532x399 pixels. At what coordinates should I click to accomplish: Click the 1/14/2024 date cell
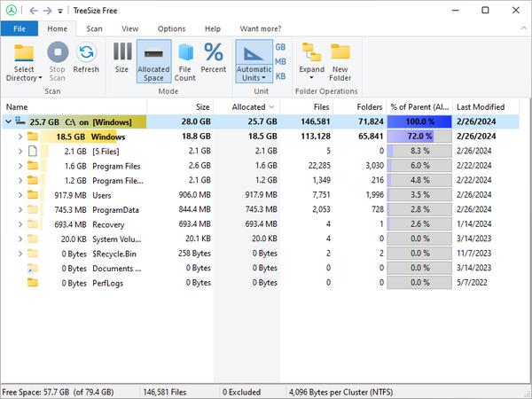click(x=474, y=224)
